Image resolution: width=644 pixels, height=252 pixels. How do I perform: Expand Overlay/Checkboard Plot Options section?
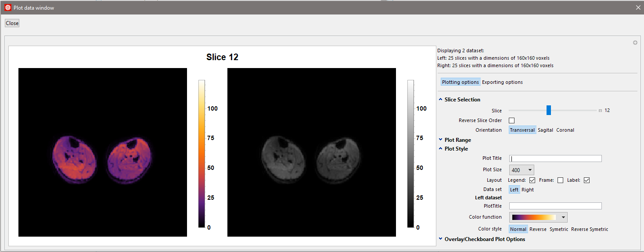482,239
